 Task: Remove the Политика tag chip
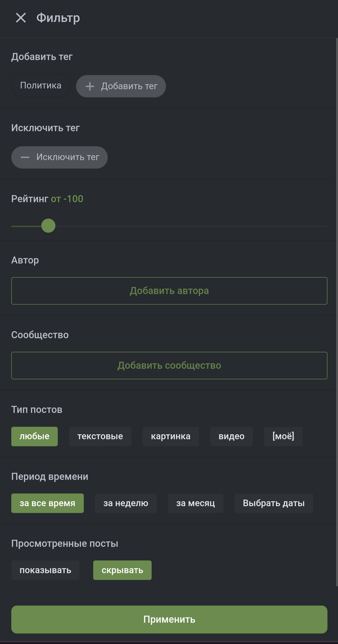(x=41, y=86)
